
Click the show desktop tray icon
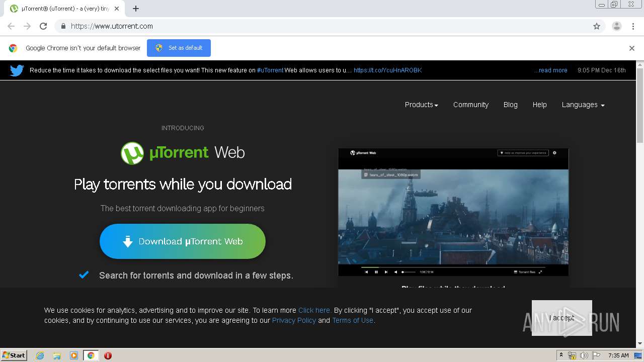[638, 355]
